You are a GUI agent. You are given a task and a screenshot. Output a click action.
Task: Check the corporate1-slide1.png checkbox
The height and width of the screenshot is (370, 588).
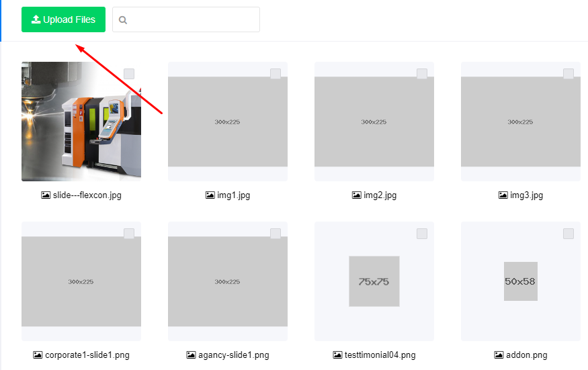(129, 234)
